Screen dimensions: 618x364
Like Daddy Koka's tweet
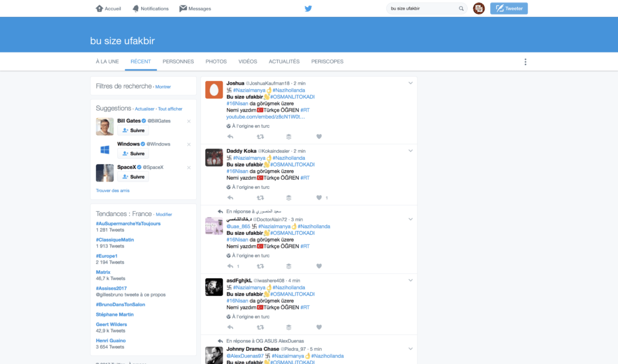(x=319, y=197)
